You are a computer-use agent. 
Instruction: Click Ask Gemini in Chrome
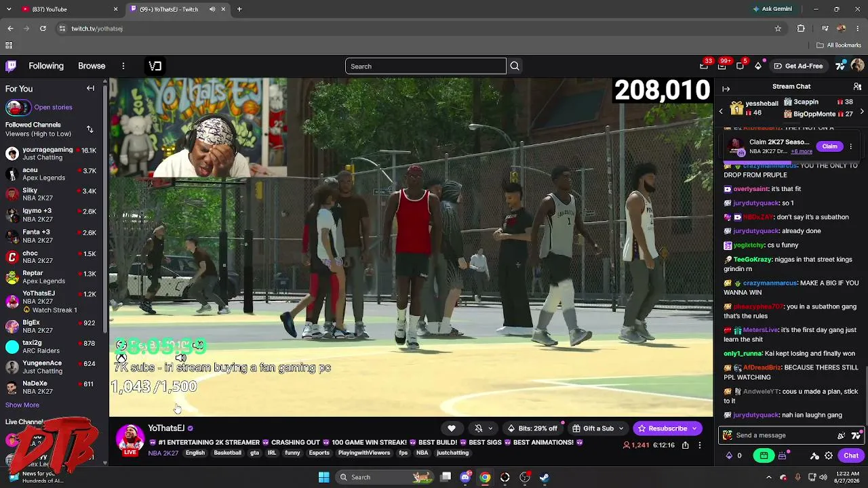tap(772, 9)
